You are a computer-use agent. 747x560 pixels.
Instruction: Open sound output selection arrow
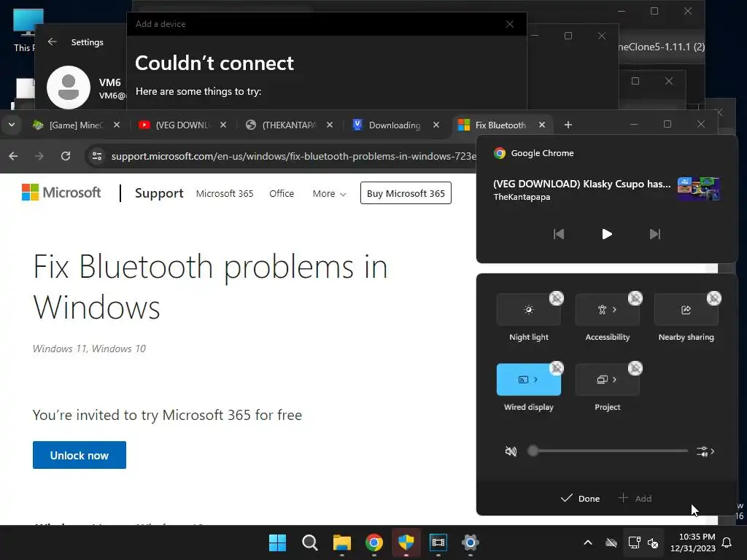click(x=705, y=451)
